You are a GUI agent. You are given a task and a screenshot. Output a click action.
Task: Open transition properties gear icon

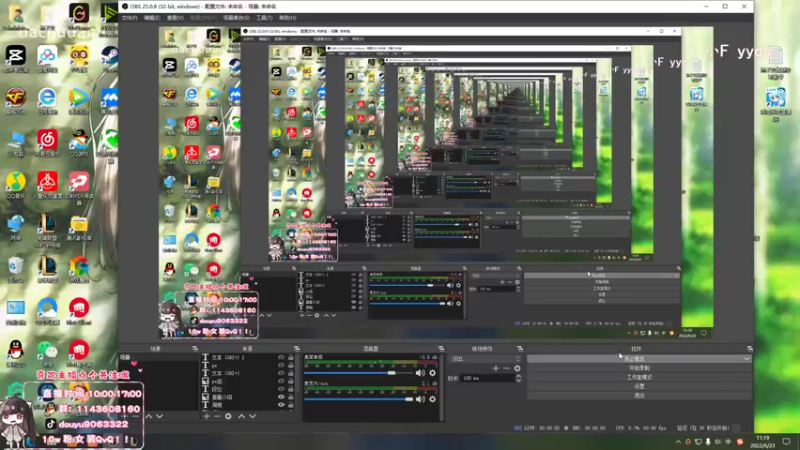517,368
